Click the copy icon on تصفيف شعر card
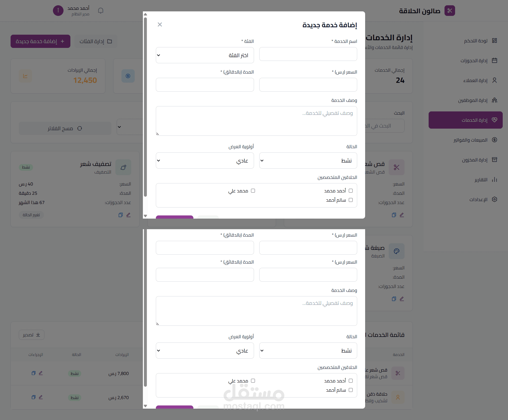Viewport: 508px width, 420px height. pos(121,215)
